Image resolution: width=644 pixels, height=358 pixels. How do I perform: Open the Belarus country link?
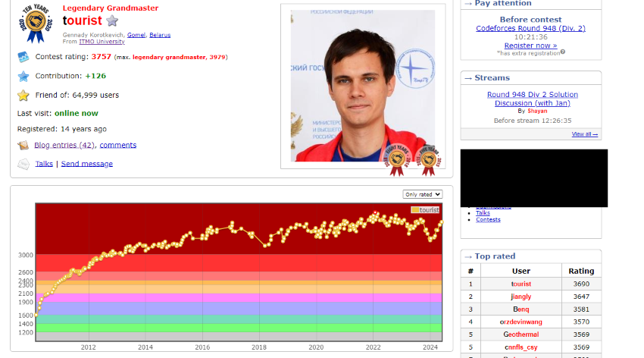[x=160, y=35]
